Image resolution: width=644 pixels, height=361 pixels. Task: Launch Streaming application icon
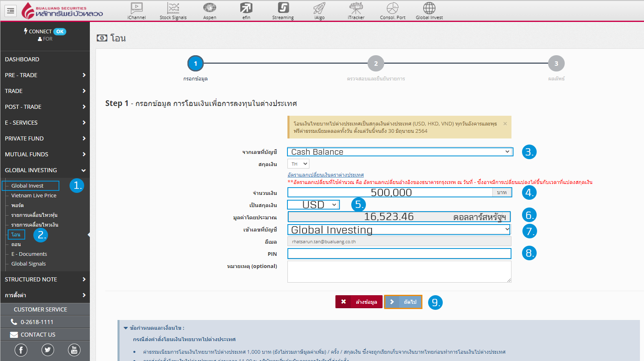tap(283, 11)
